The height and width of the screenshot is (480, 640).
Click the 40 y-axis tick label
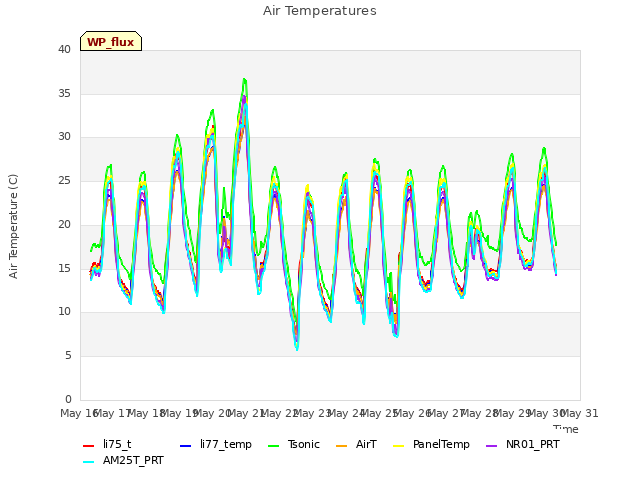point(64,50)
